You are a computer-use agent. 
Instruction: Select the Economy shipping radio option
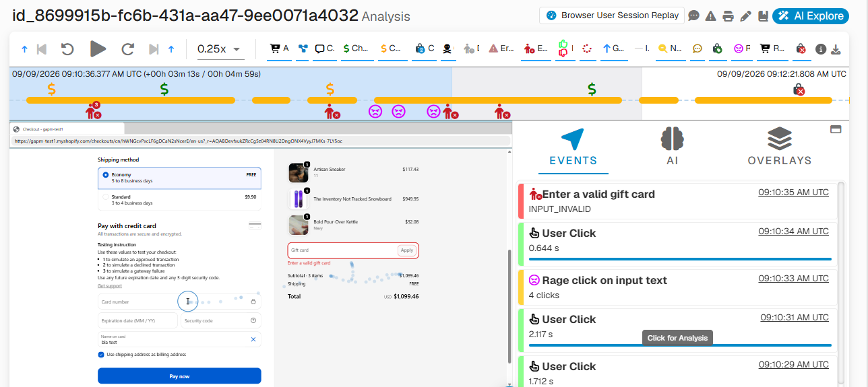pyautogui.click(x=106, y=175)
